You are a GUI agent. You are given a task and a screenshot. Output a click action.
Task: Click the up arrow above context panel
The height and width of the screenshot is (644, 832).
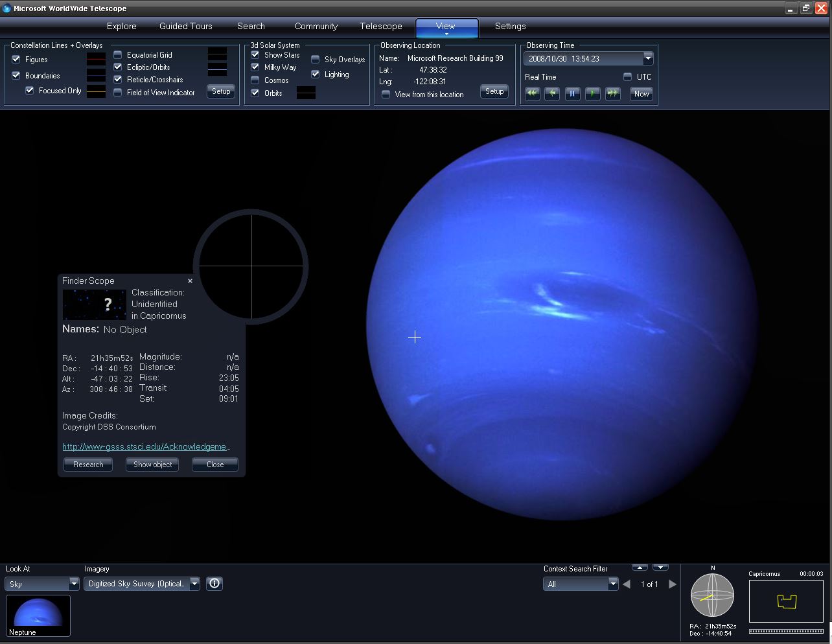[x=640, y=568]
